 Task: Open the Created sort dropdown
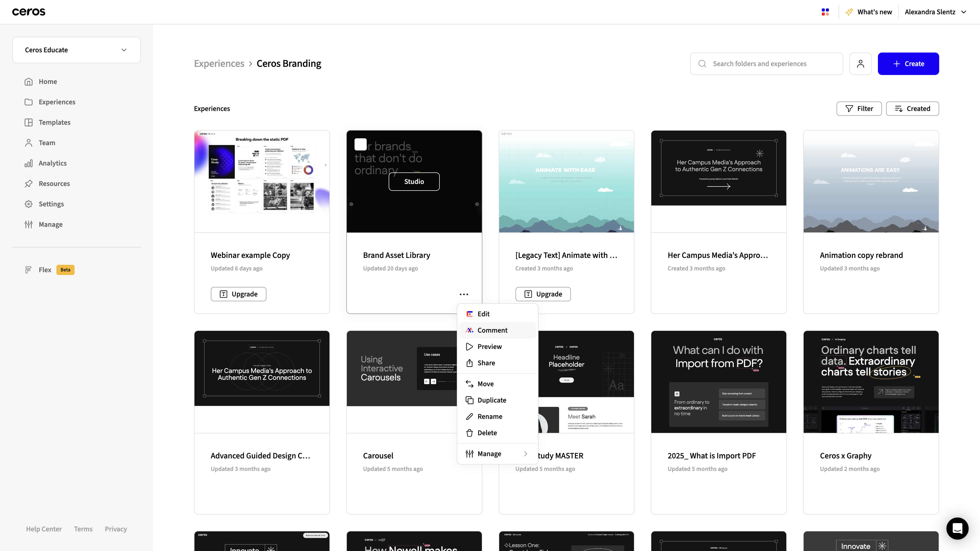912,109
